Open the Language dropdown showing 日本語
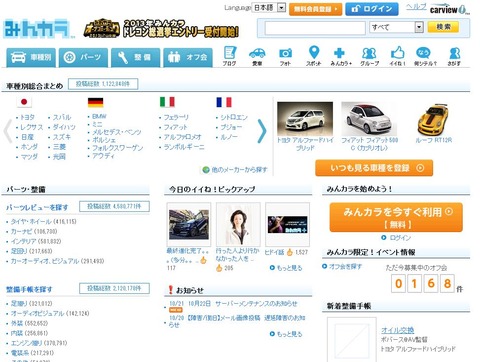480x362 pixels. [x=269, y=7]
